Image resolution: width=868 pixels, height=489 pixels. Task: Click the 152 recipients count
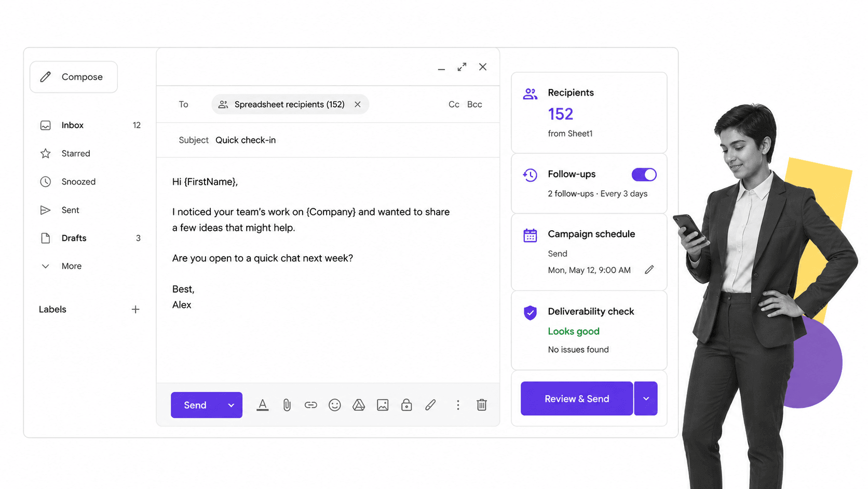(561, 114)
